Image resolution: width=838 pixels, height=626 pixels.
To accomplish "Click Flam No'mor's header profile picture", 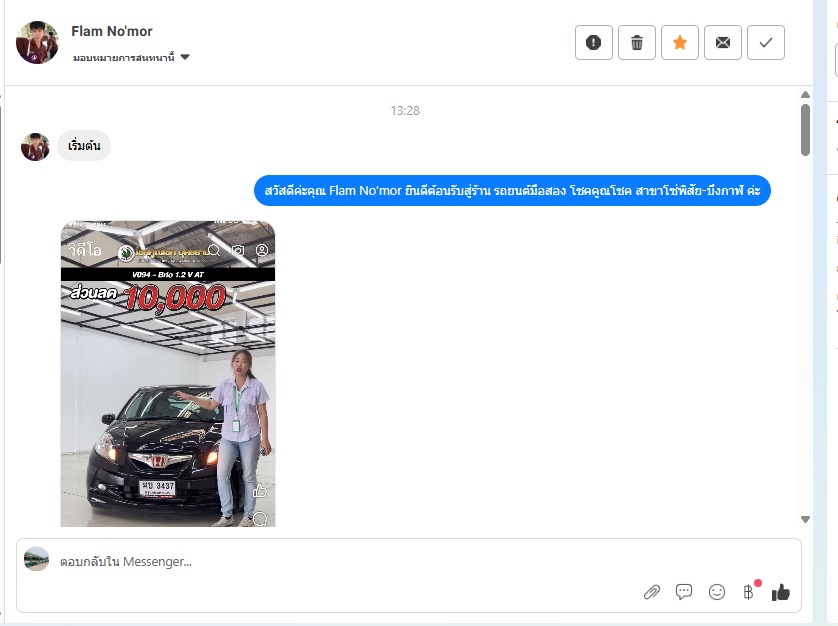I will [x=38, y=43].
